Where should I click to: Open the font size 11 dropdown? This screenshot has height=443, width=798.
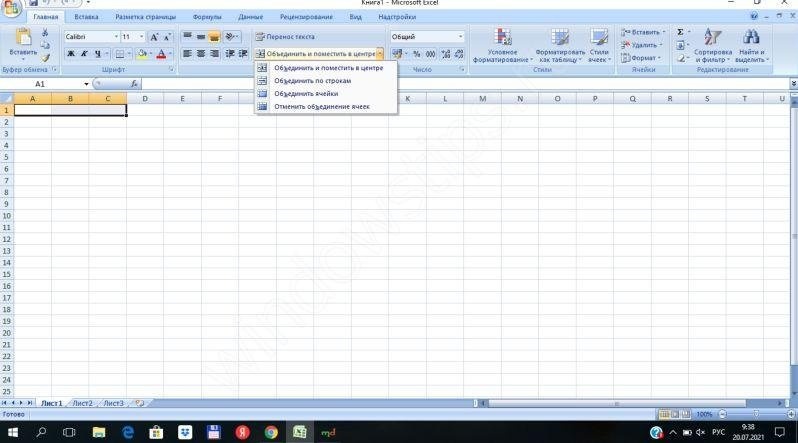pos(141,37)
